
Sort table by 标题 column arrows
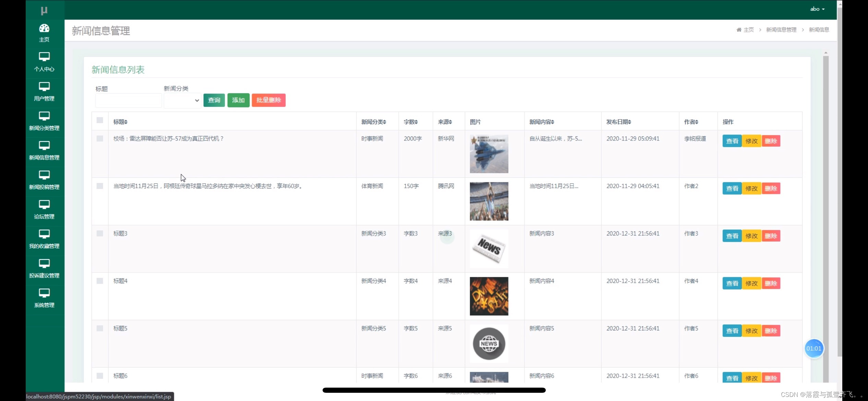(126, 122)
